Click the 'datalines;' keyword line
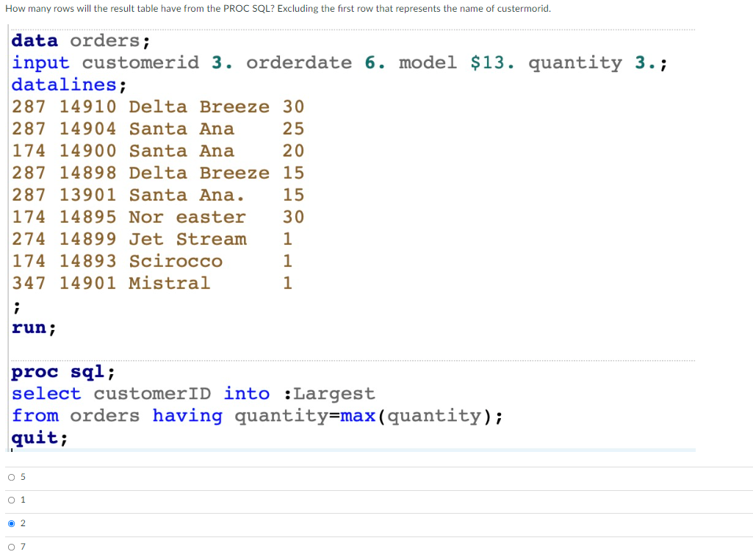The image size is (753, 560). click(68, 85)
